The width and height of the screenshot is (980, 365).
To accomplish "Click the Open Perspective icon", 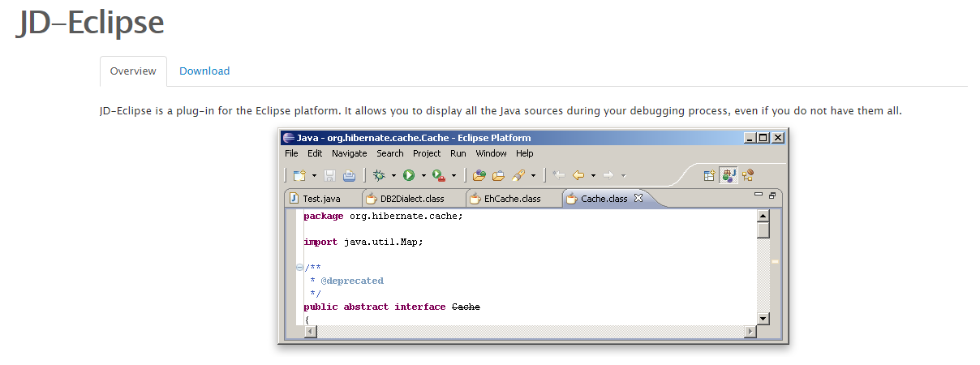I will pyautogui.click(x=708, y=175).
